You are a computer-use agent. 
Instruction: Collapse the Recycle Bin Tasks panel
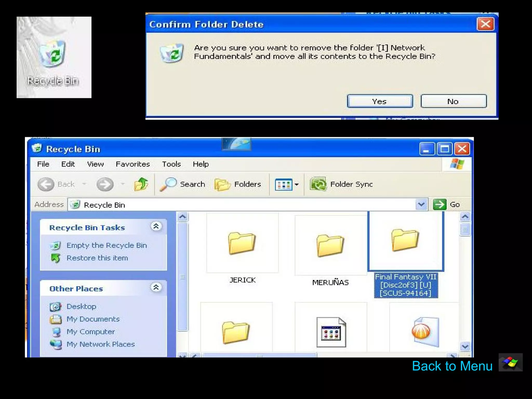[x=156, y=227]
